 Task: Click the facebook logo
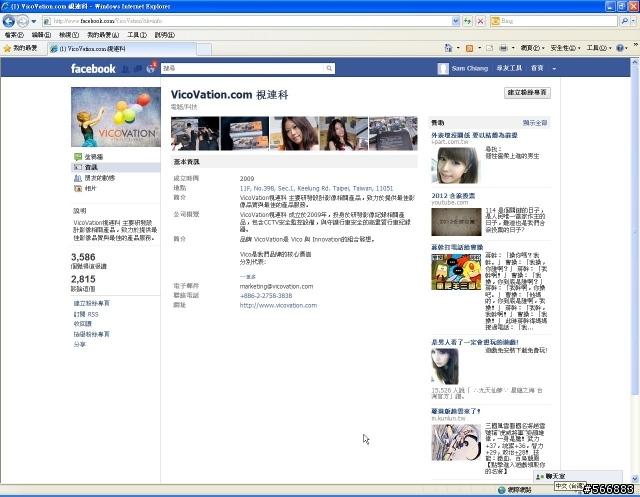click(x=93, y=69)
